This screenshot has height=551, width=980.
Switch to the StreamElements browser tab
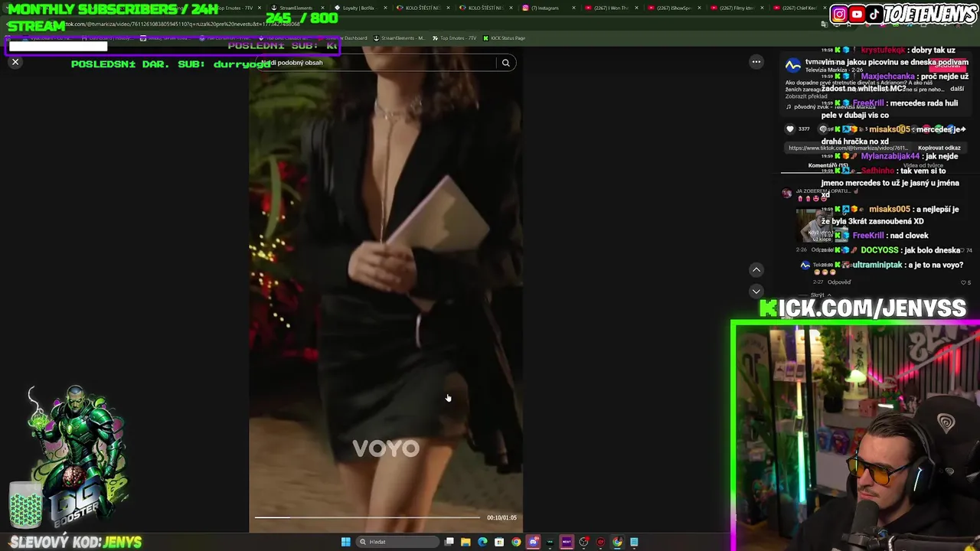(x=297, y=8)
